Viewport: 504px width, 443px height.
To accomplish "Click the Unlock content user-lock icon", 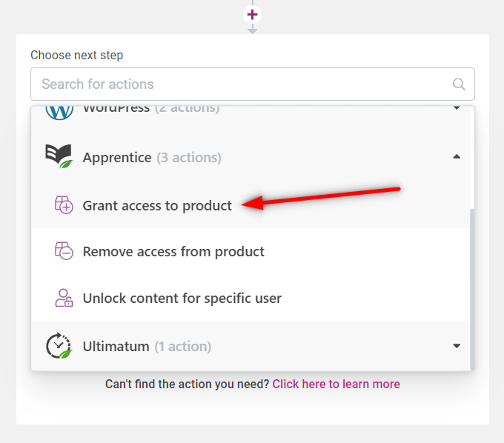I will tap(64, 298).
